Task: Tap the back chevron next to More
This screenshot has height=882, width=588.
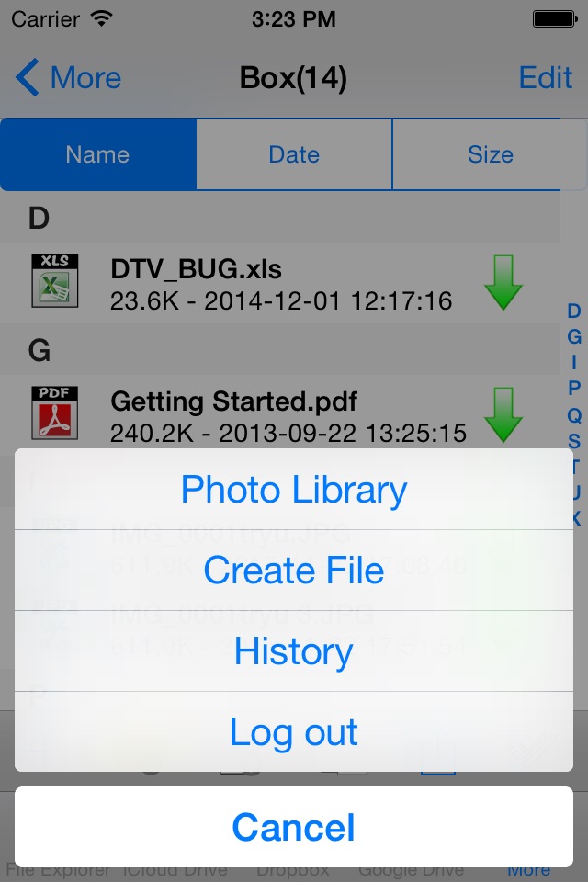Action: pyautogui.click(x=27, y=77)
